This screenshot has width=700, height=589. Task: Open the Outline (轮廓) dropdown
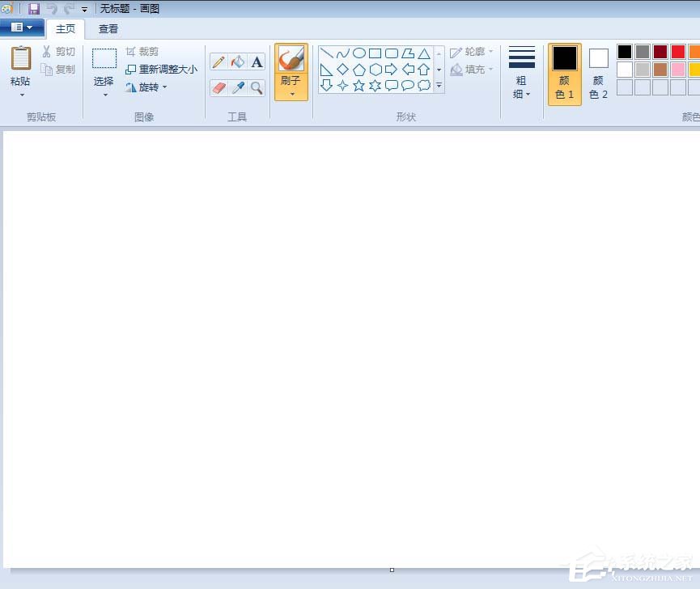point(472,52)
